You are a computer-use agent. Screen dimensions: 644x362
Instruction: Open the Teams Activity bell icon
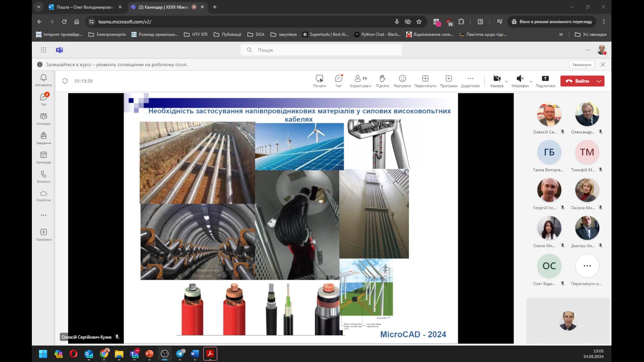(44, 79)
